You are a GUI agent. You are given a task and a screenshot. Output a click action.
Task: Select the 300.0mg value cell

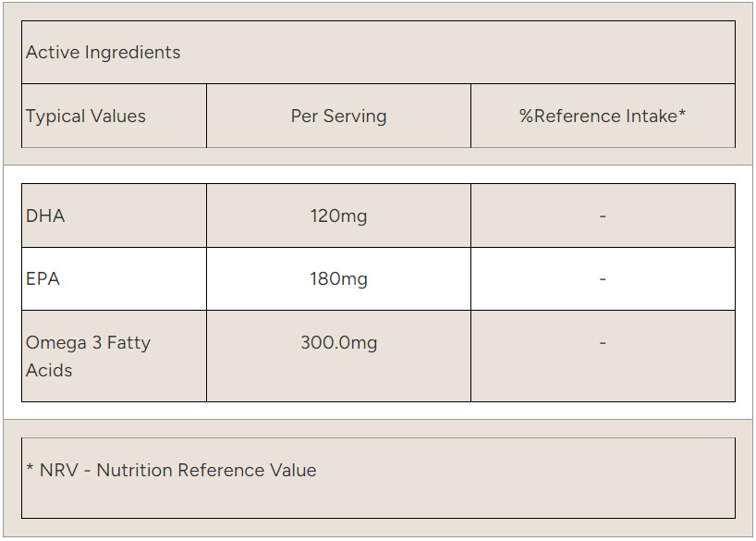click(x=338, y=343)
